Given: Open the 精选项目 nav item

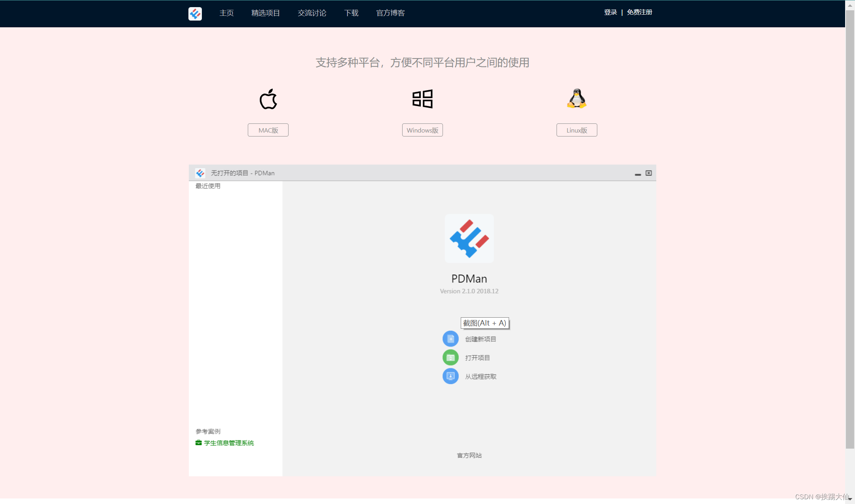Looking at the screenshot, I should pyautogui.click(x=266, y=13).
